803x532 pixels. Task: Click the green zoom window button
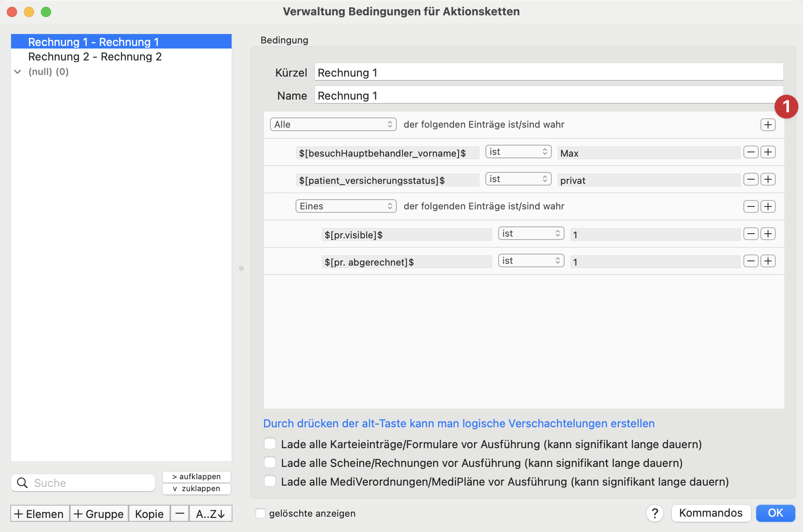[46, 12]
